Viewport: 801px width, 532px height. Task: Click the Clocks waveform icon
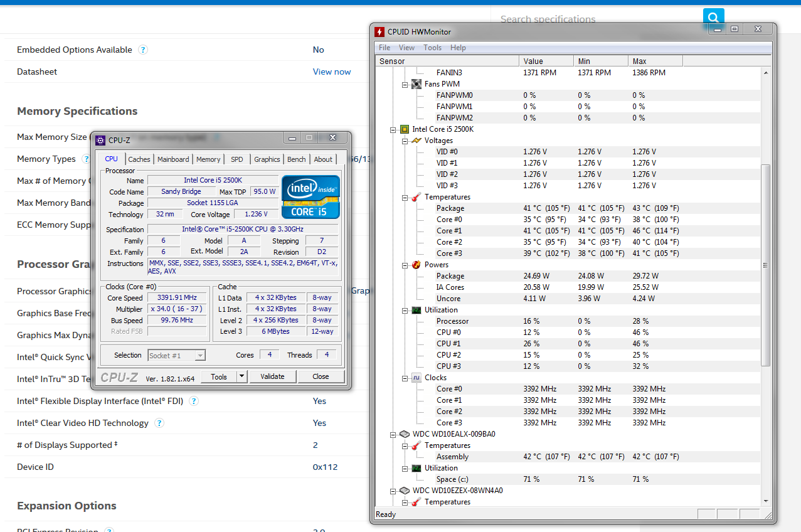(416, 378)
